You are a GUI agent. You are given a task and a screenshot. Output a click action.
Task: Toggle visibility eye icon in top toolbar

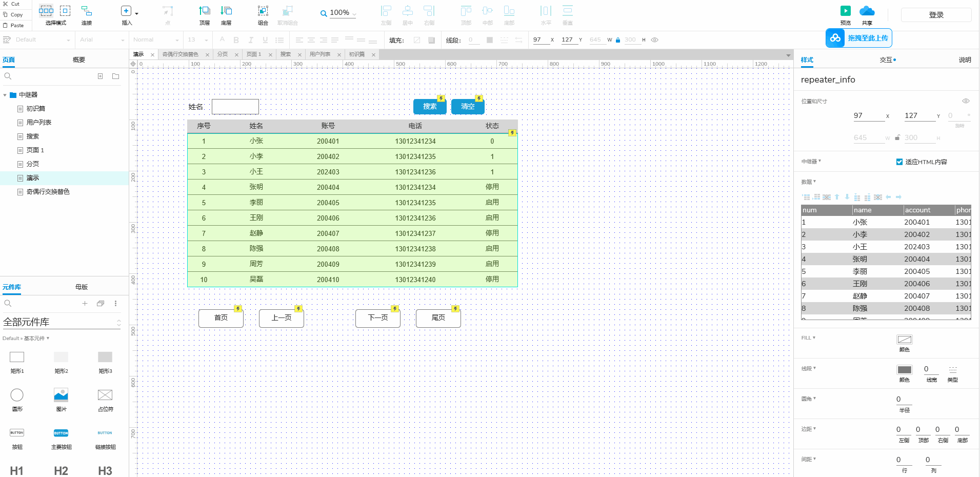pos(655,39)
